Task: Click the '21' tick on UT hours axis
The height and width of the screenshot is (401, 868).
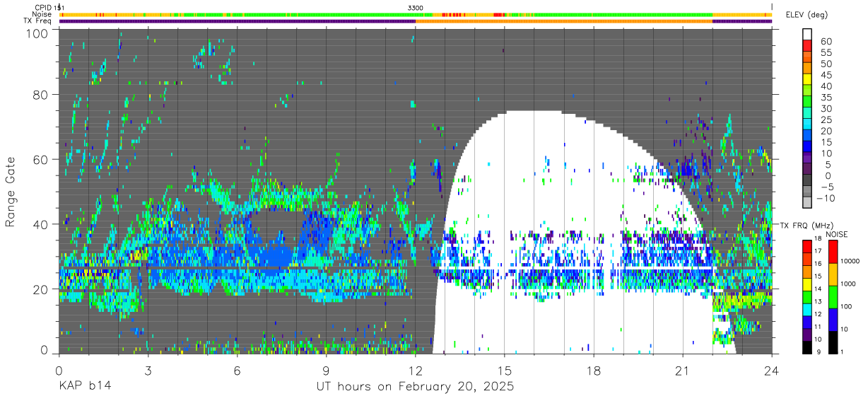Action: coord(683,371)
